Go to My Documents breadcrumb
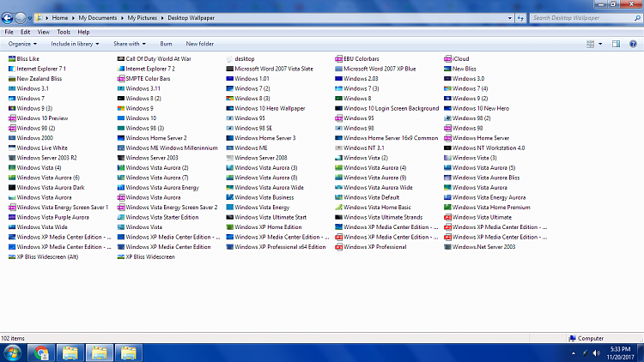 pyautogui.click(x=98, y=18)
